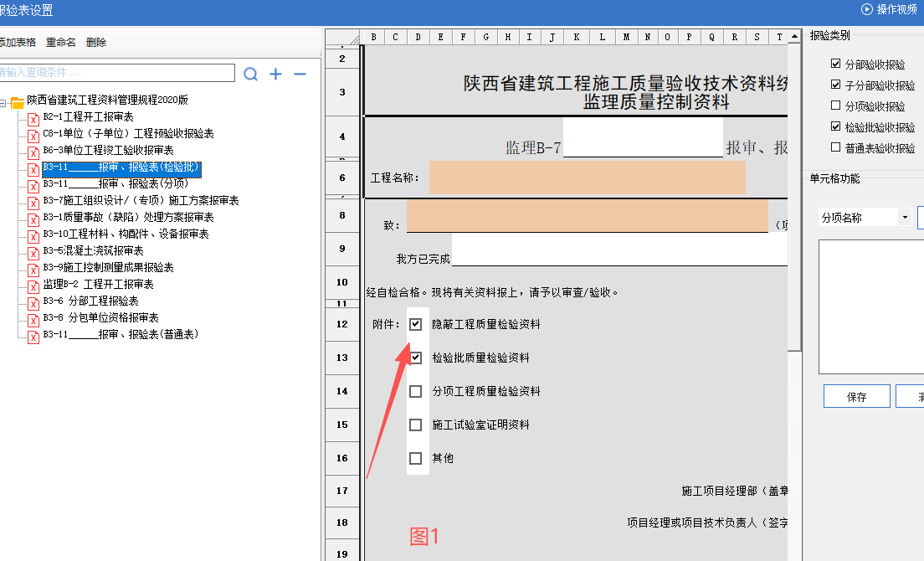
Task: Click the plus icon beside search
Action: [x=275, y=75]
